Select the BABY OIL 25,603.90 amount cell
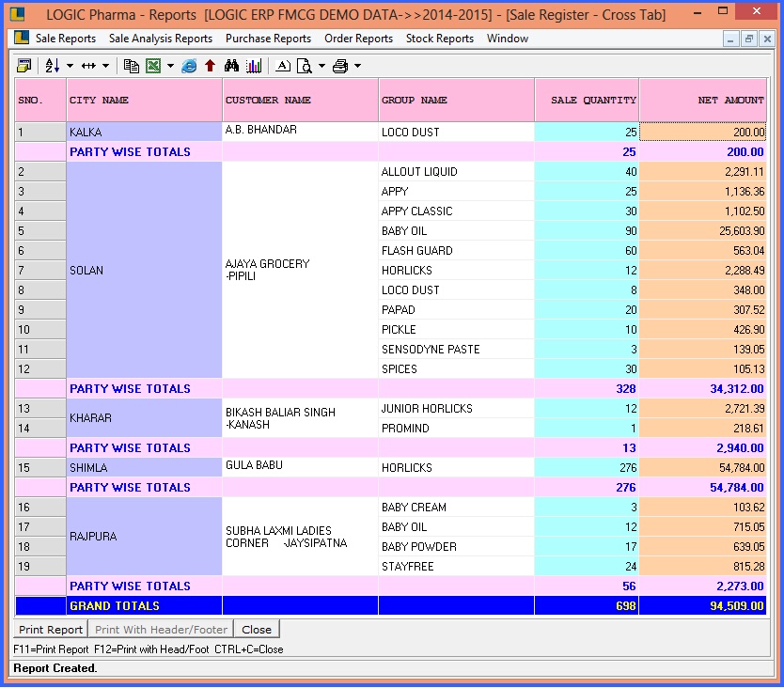The height and width of the screenshot is (688, 784). [x=703, y=231]
